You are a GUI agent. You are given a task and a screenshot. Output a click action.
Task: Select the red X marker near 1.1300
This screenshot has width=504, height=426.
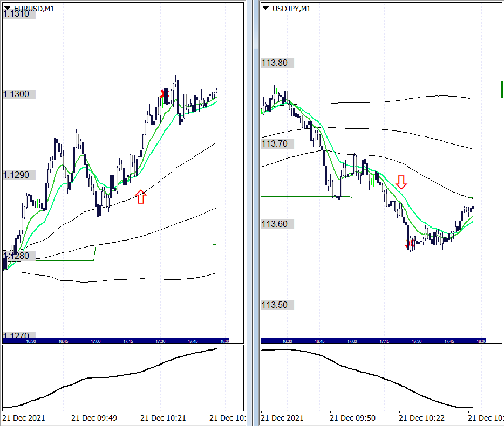[x=163, y=94]
